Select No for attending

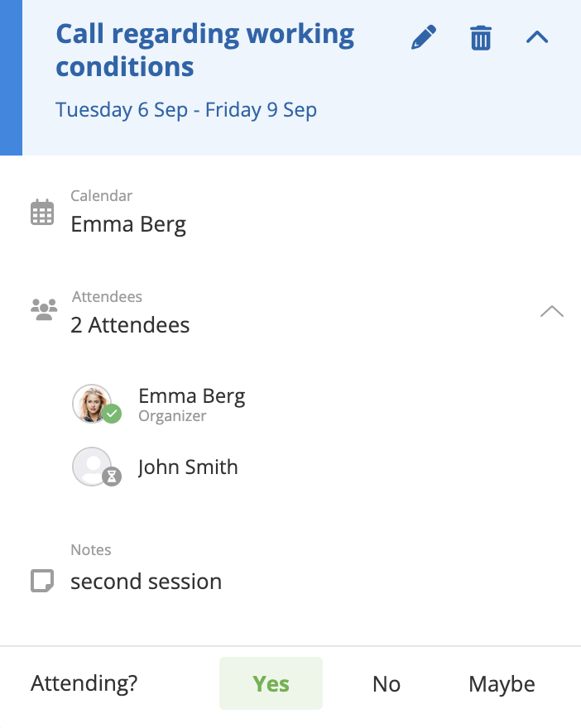coord(387,684)
